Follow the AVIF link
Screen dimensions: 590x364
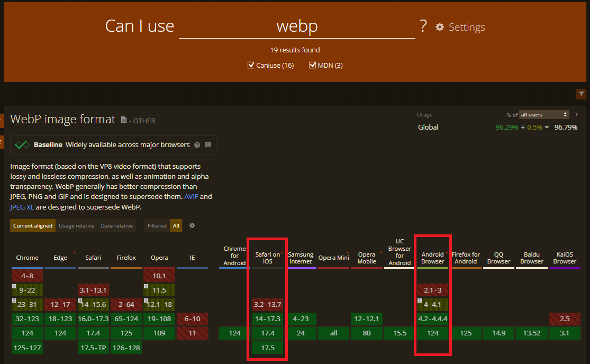pyautogui.click(x=191, y=197)
